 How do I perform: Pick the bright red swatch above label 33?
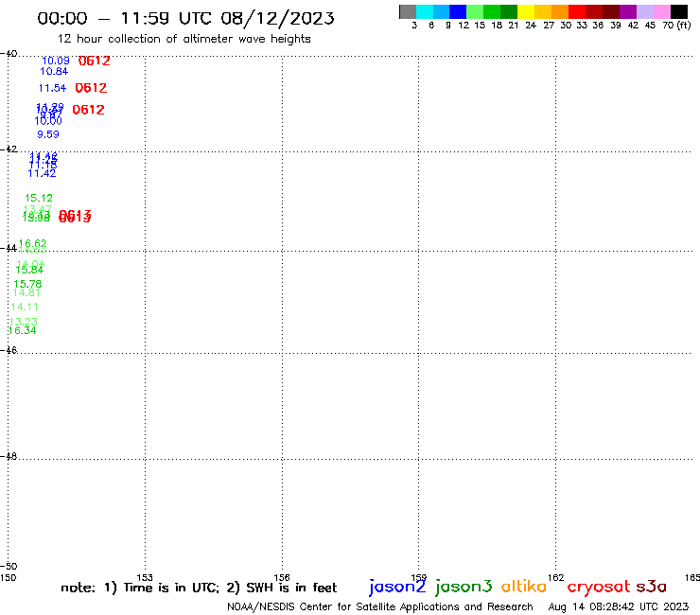[x=577, y=11]
